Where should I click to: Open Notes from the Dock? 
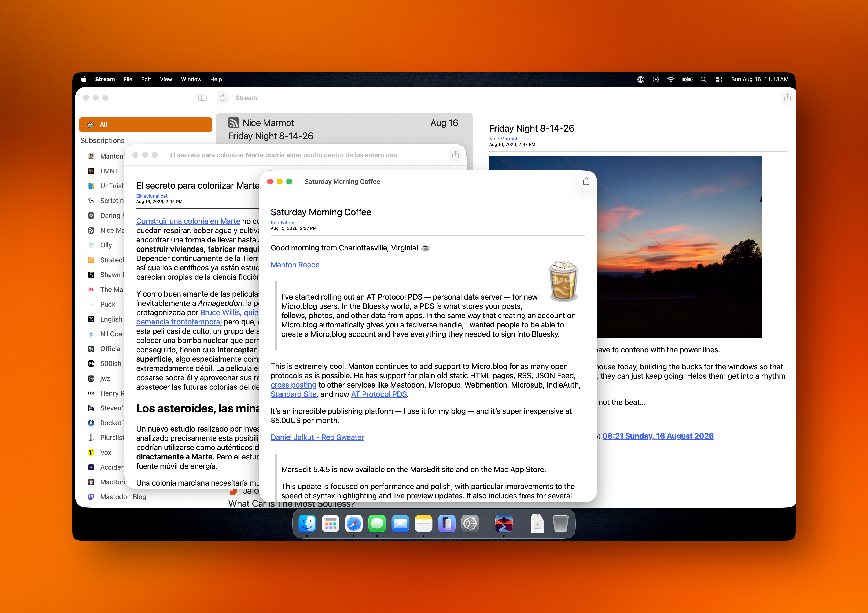coord(423,524)
